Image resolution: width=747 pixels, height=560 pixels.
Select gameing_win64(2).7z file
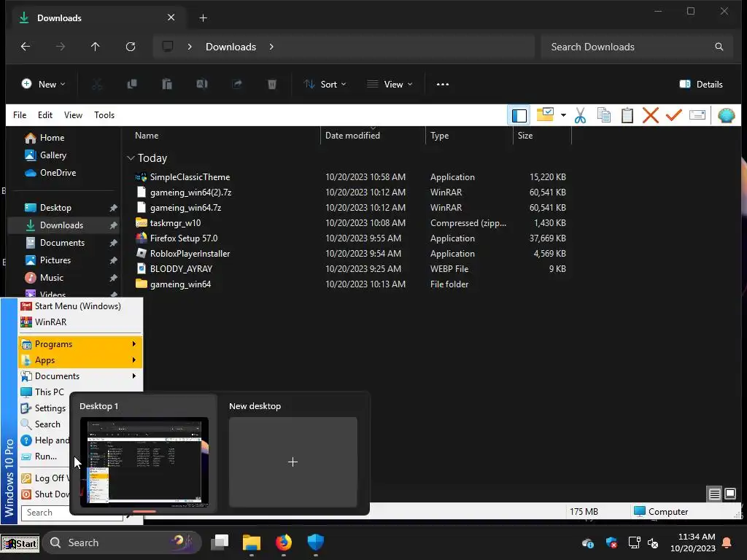pos(190,192)
